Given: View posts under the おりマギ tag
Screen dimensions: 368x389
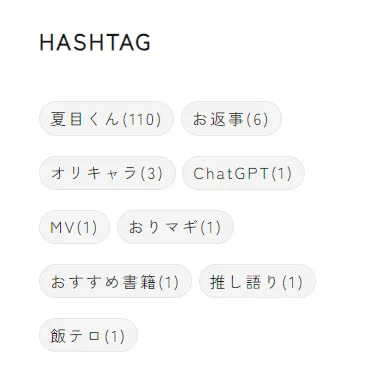Looking at the screenshot, I should (175, 227).
